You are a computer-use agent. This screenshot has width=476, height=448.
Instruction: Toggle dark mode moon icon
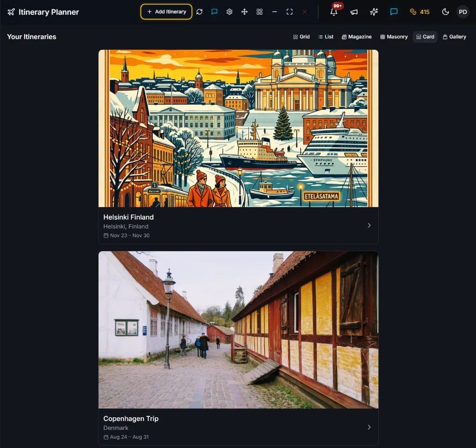pyautogui.click(x=445, y=12)
